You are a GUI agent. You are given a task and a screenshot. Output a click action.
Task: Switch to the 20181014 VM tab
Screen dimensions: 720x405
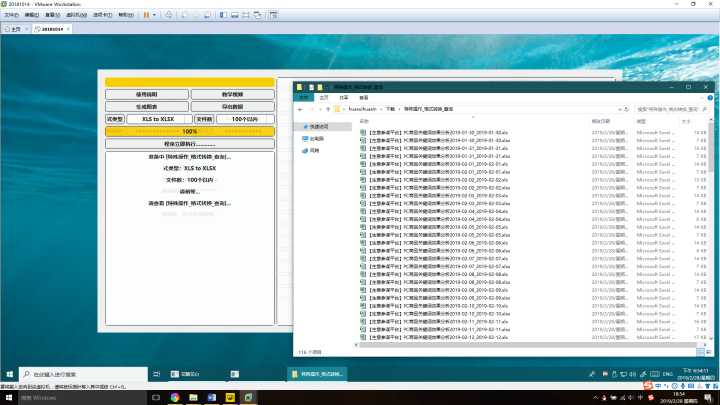(x=52, y=29)
